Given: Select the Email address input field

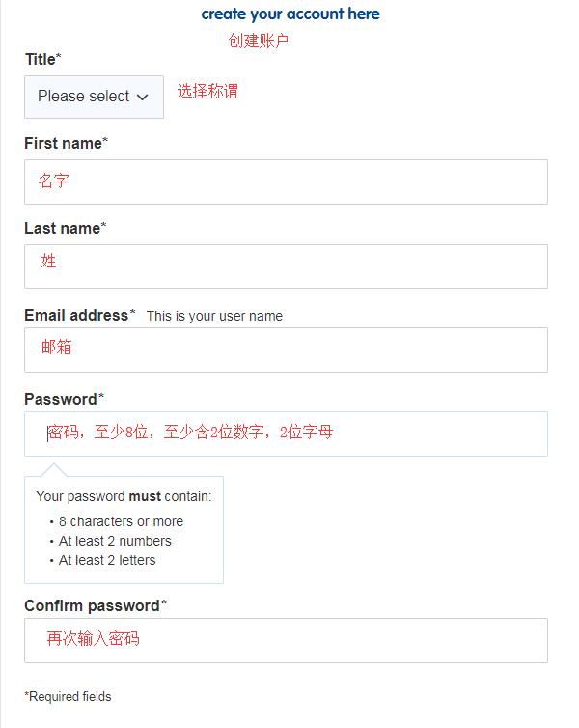Looking at the screenshot, I should click(x=286, y=350).
